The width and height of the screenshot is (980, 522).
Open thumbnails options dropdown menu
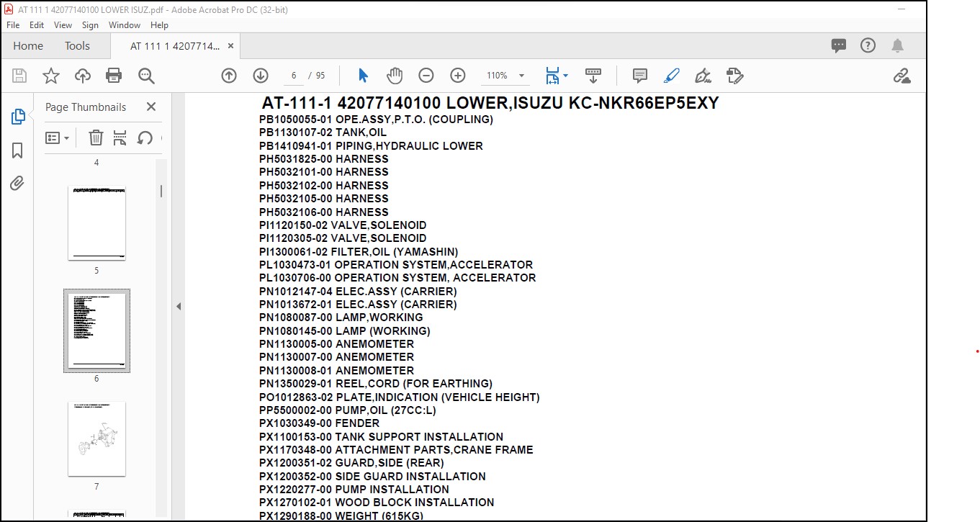(x=58, y=138)
